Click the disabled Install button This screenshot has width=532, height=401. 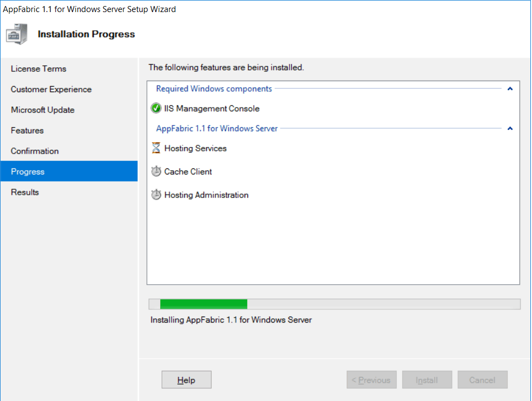pyautogui.click(x=427, y=380)
